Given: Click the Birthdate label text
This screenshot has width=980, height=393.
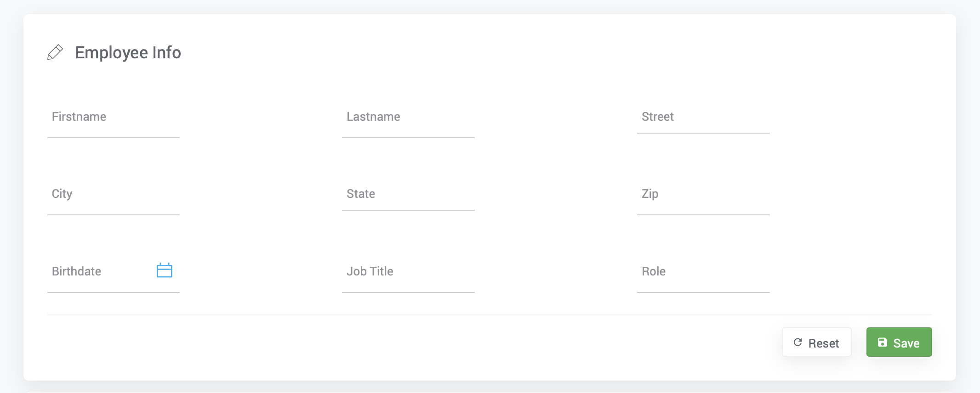Looking at the screenshot, I should click(x=77, y=271).
